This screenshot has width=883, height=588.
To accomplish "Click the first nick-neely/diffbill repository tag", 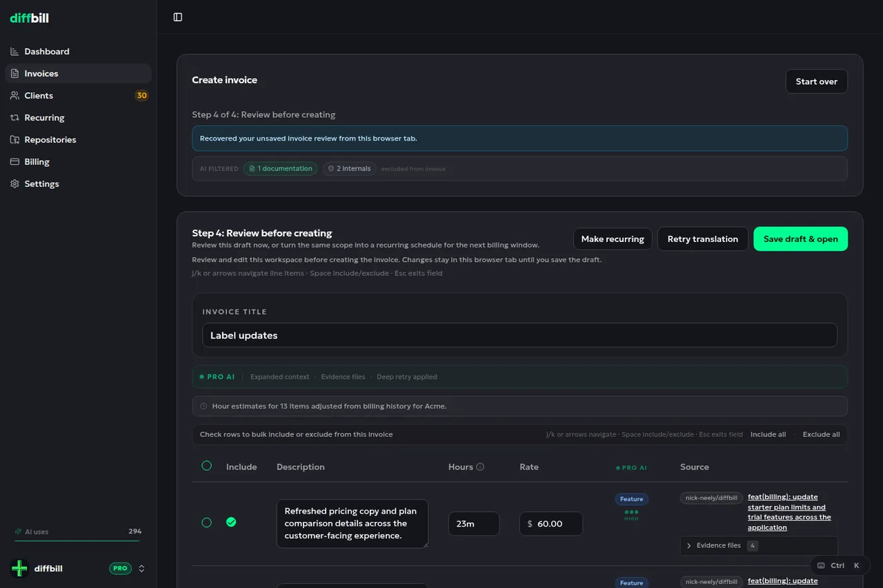I will click(711, 498).
